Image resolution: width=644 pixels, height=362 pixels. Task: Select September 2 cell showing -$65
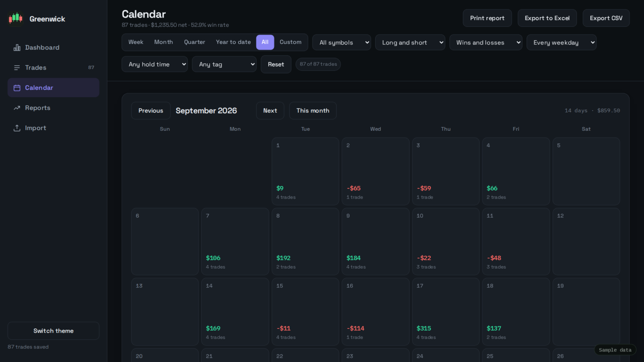(x=375, y=171)
